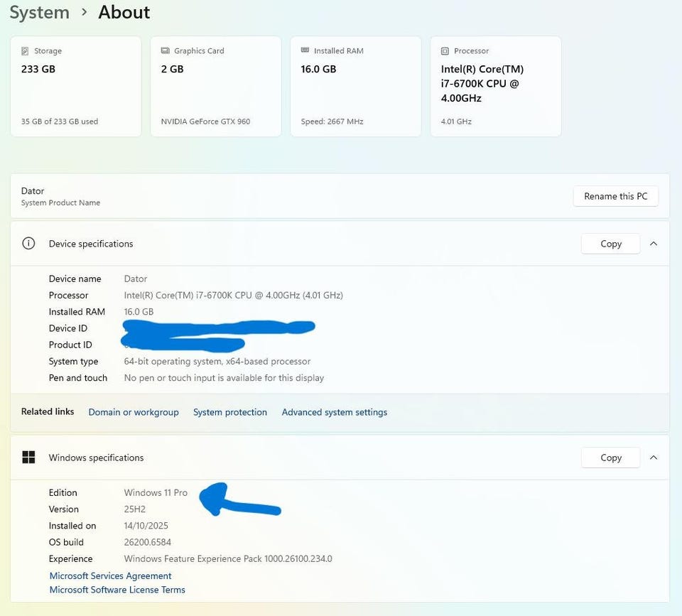Viewport: 682px width, 616px height.
Task: Click the Storage icon in the storage card
Action: click(26, 51)
